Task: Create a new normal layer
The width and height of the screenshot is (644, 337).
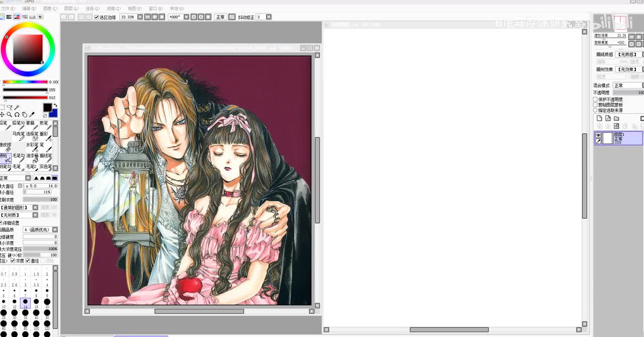Action: pos(599,118)
